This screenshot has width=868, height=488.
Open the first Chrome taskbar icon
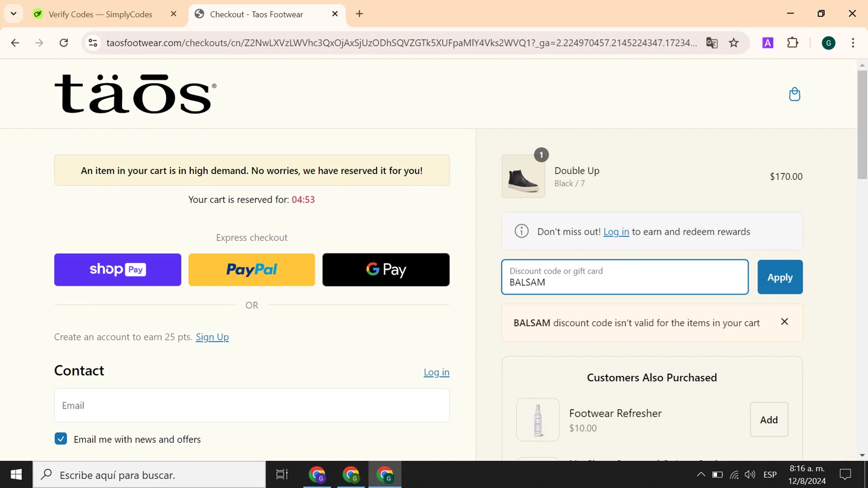click(317, 475)
